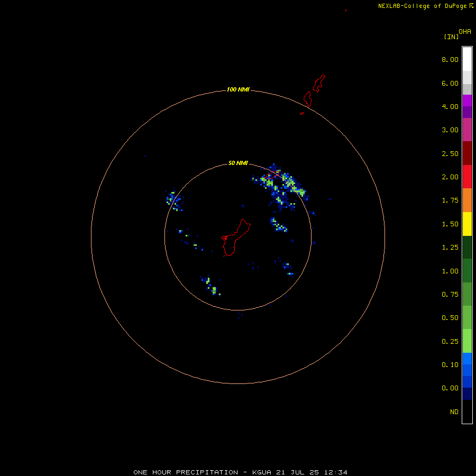Select the 6.00 legend value
The height and width of the screenshot is (476, 476).
point(450,83)
